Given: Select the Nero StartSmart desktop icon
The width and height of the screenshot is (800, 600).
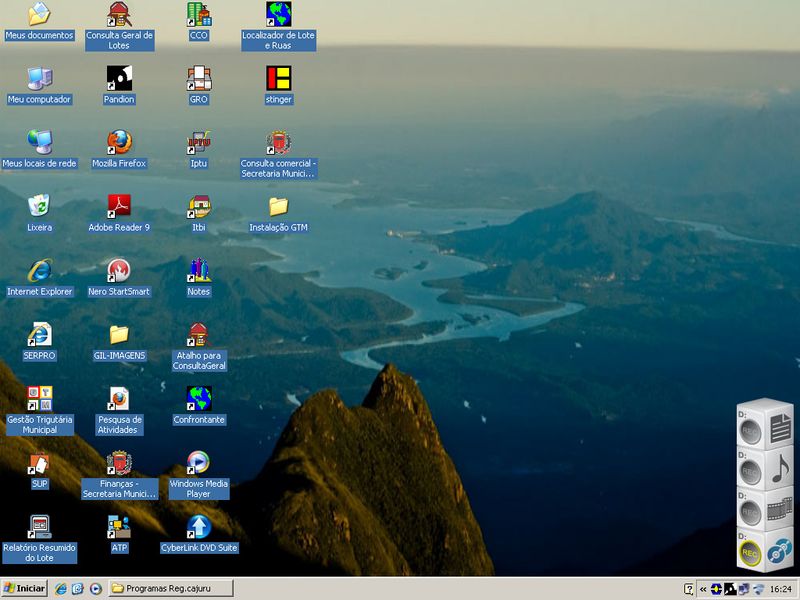Looking at the screenshot, I should pyautogui.click(x=119, y=270).
